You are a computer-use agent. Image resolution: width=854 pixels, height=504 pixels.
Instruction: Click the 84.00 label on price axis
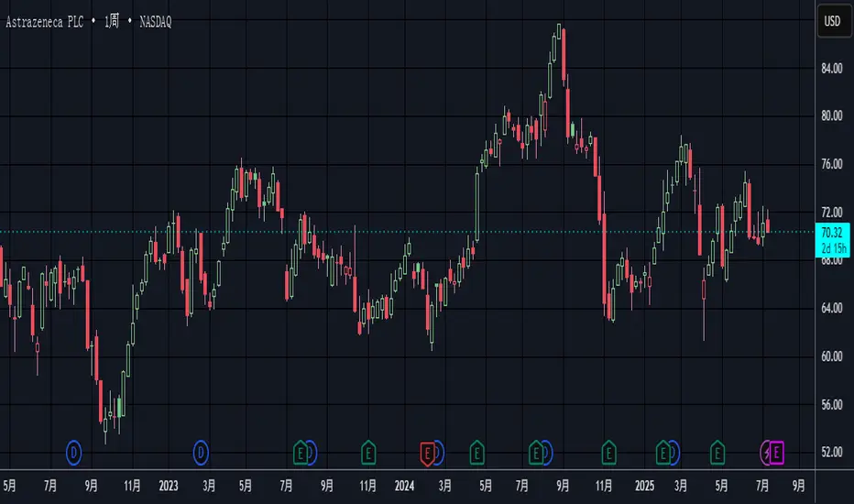pyautogui.click(x=832, y=68)
